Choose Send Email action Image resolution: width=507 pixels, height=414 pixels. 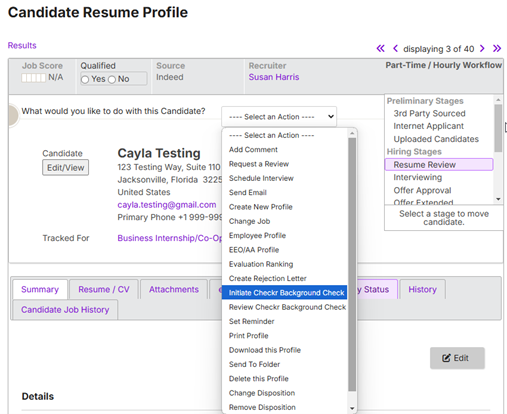[x=248, y=193]
